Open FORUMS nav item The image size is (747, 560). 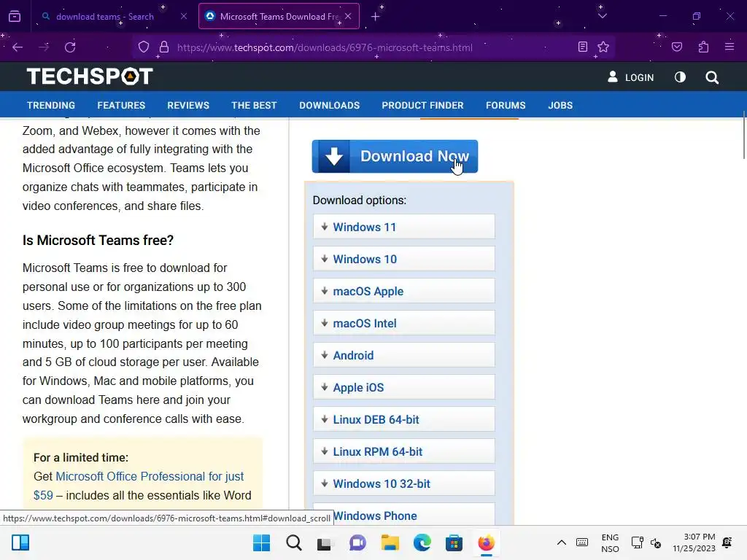point(506,105)
